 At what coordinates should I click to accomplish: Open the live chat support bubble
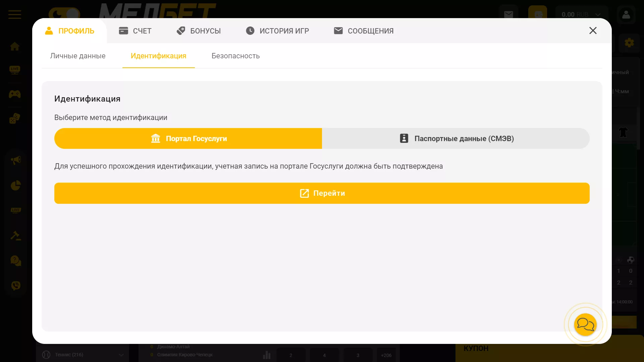585,324
